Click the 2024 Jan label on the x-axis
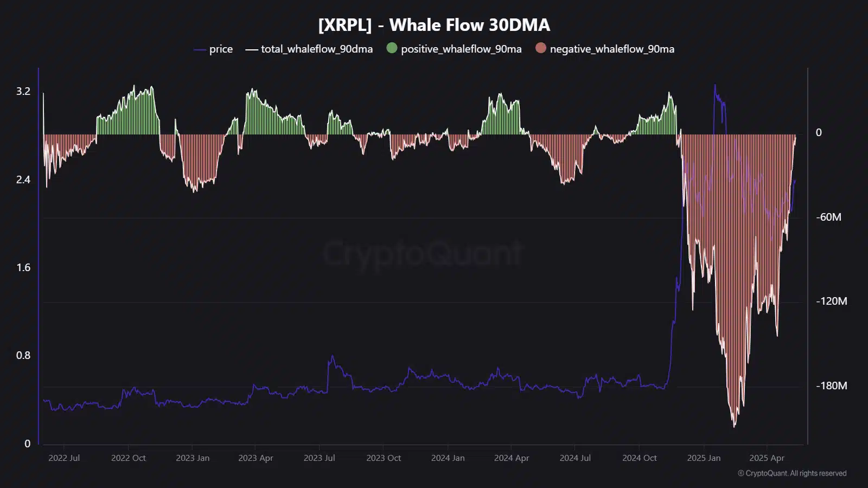Viewport: 868px width, 488px height. [447, 458]
